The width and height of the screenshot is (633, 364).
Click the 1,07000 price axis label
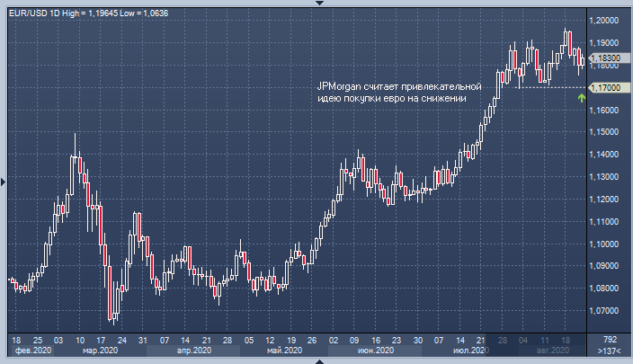point(604,311)
